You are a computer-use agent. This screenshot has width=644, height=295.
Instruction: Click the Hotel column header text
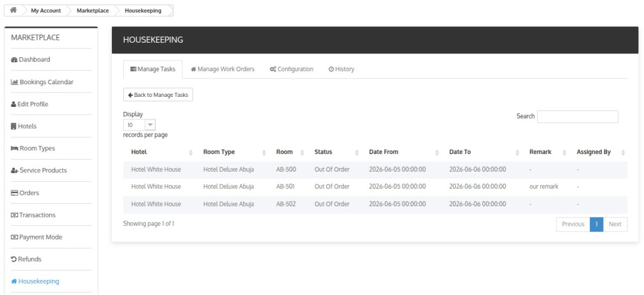[139, 152]
